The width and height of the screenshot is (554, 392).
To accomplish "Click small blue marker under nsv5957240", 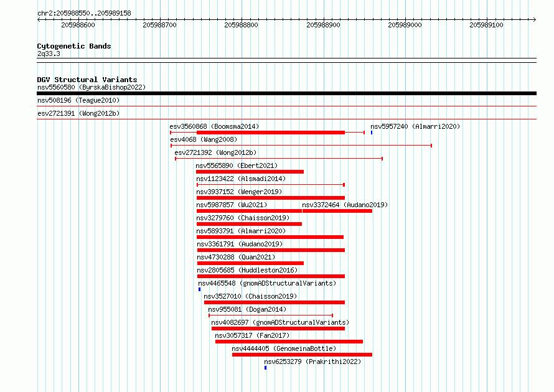I will 372,133.
